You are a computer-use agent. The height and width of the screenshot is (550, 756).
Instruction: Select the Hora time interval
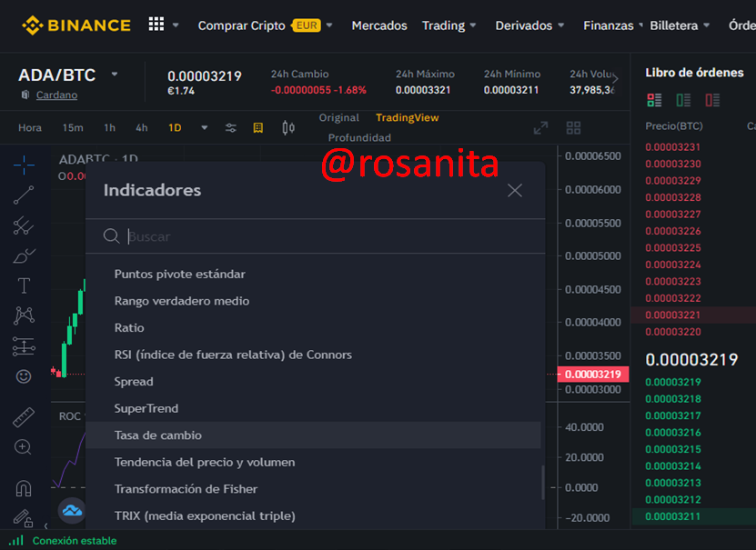point(30,127)
